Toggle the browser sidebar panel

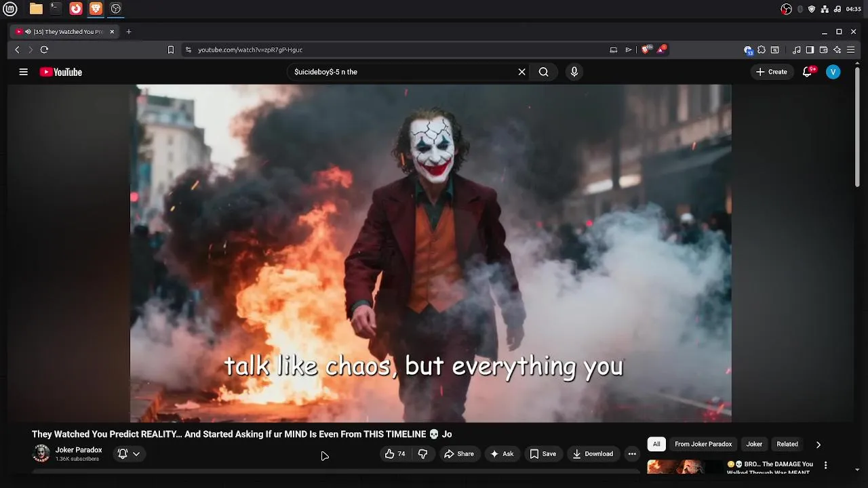pyautogui.click(x=810, y=49)
